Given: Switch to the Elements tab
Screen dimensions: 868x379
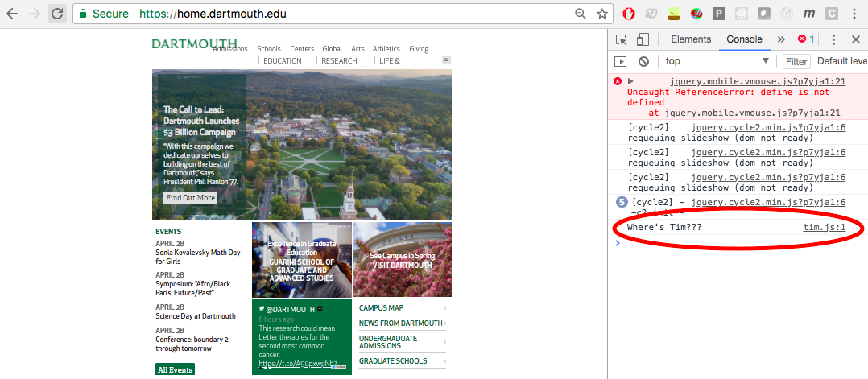Looking at the screenshot, I should point(691,39).
